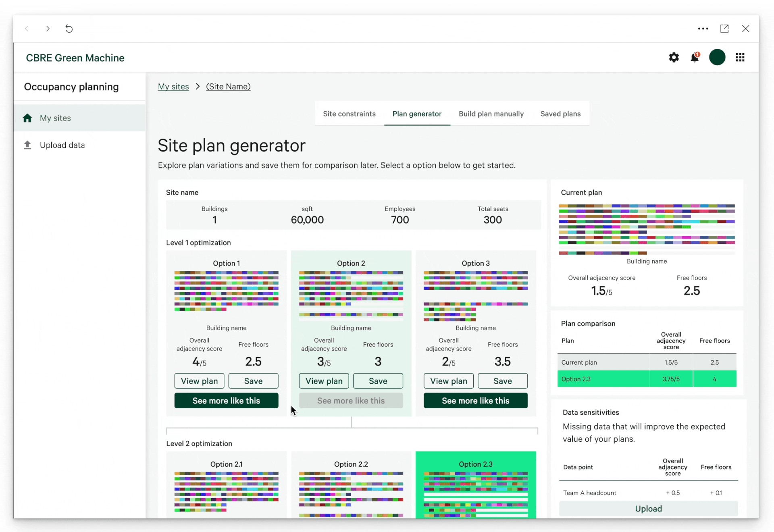Open the Saved plans tab
774x532 pixels.
[560, 114]
